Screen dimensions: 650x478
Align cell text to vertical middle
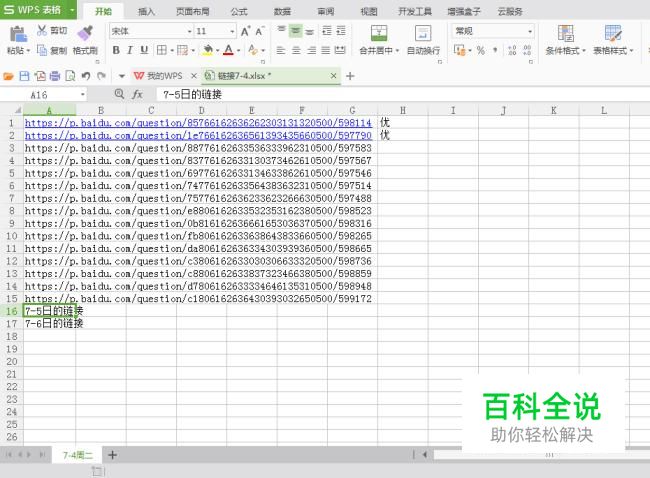[296, 30]
